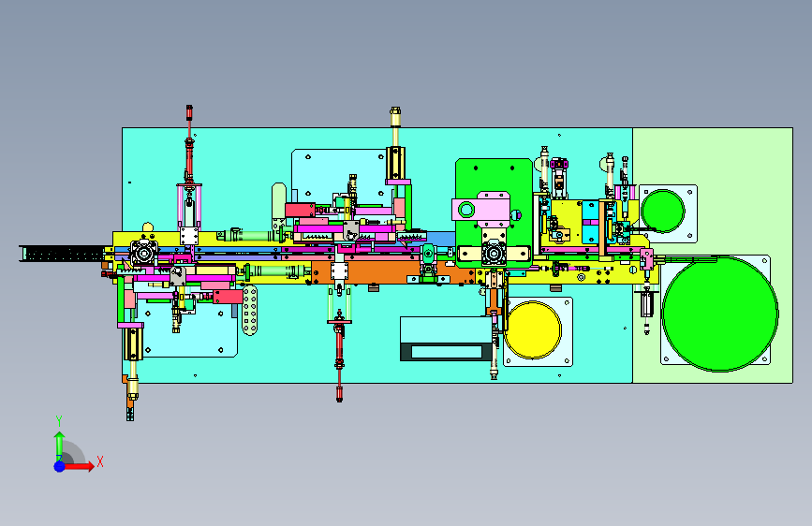812x526 pixels.
Task: Select the black conveyor track at left end
Action: 62,253
